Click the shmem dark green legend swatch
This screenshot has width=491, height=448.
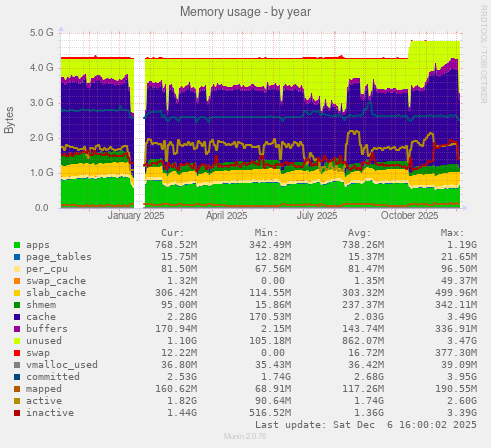tap(17, 305)
